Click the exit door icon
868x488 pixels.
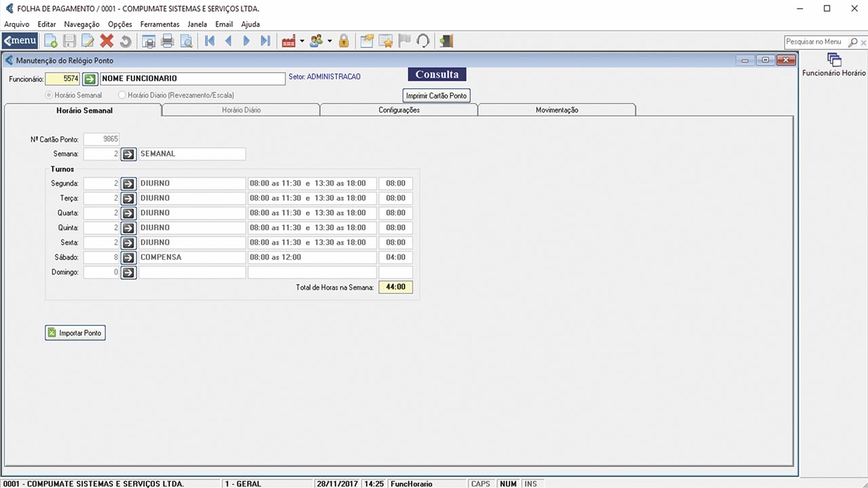[x=446, y=41]
